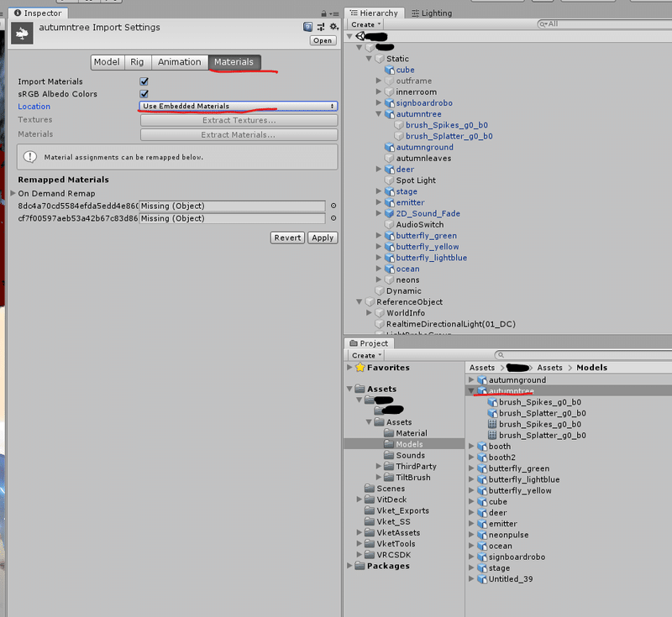Viewport: 672px width, 617px height.
Task: Click the Extract Textures button
Action: (x=239, y=120)
